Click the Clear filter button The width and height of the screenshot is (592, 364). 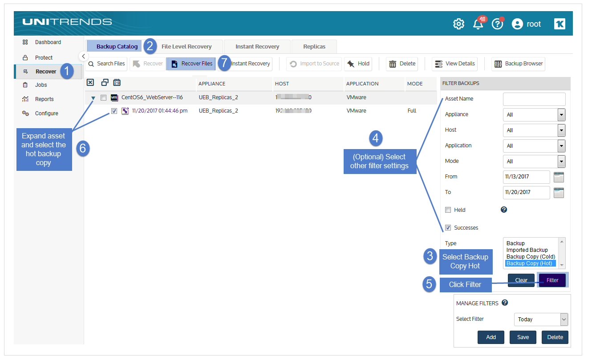click(521, 280)
